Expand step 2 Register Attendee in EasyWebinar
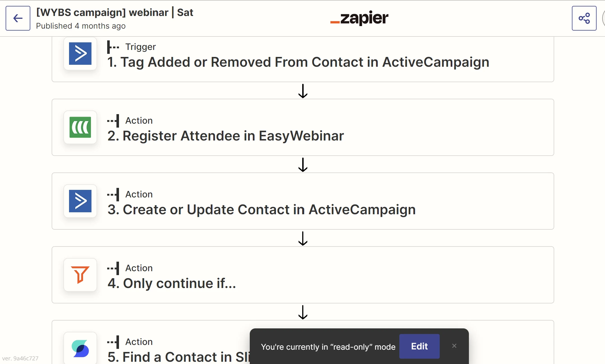Screen dimensions: 605x364 pyautogui.click(x=226, y=136)
